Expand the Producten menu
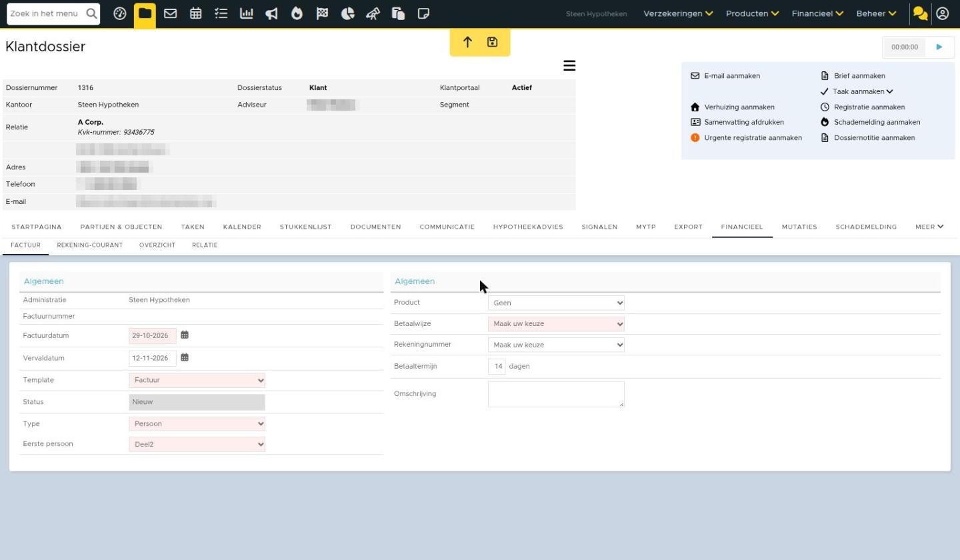 tap(752, 13)
